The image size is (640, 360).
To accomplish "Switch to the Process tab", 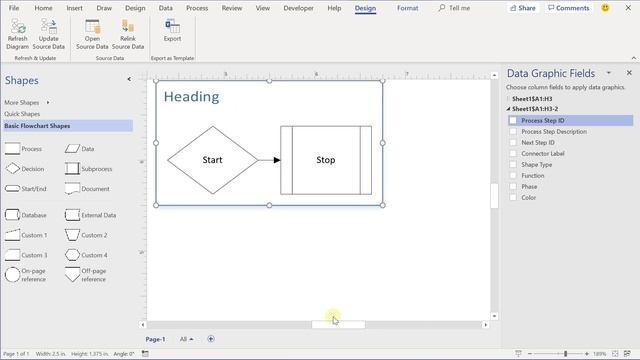I will [197, 8].
